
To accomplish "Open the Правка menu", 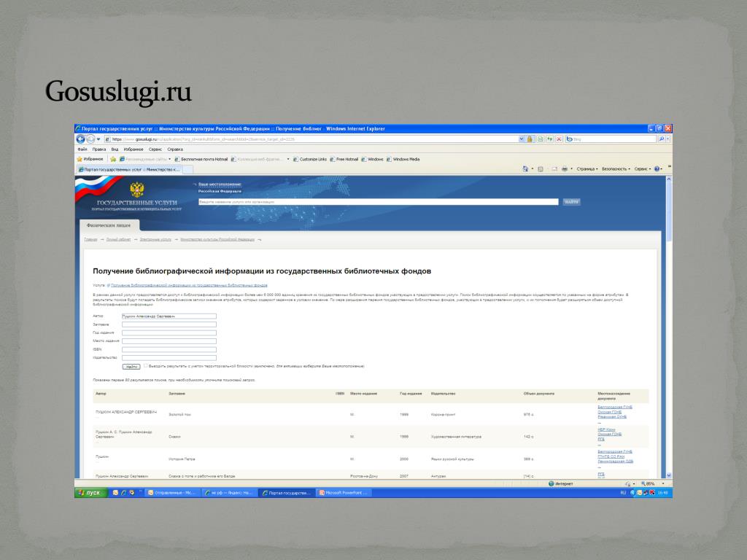I will click(99, 149).
